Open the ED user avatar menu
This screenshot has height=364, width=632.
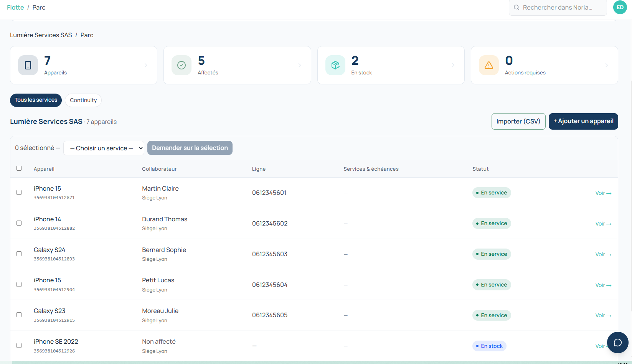point(620,7)
